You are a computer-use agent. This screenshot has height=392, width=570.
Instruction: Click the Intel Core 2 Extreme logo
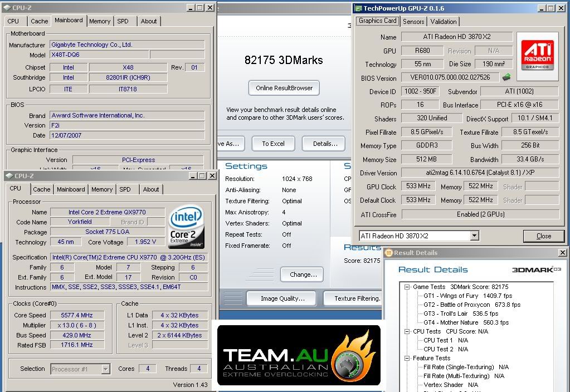187,227
